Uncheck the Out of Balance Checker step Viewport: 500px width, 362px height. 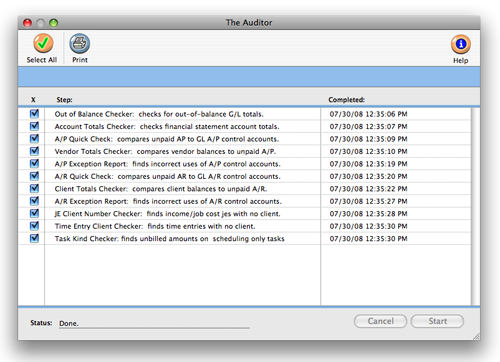[x=34, y=114]
